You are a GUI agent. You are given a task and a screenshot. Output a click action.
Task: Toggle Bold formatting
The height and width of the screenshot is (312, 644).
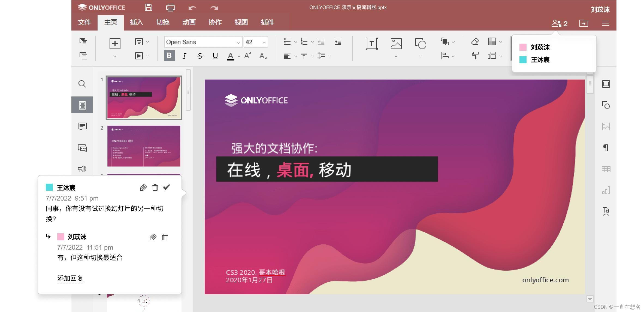[x=169, y=56]
